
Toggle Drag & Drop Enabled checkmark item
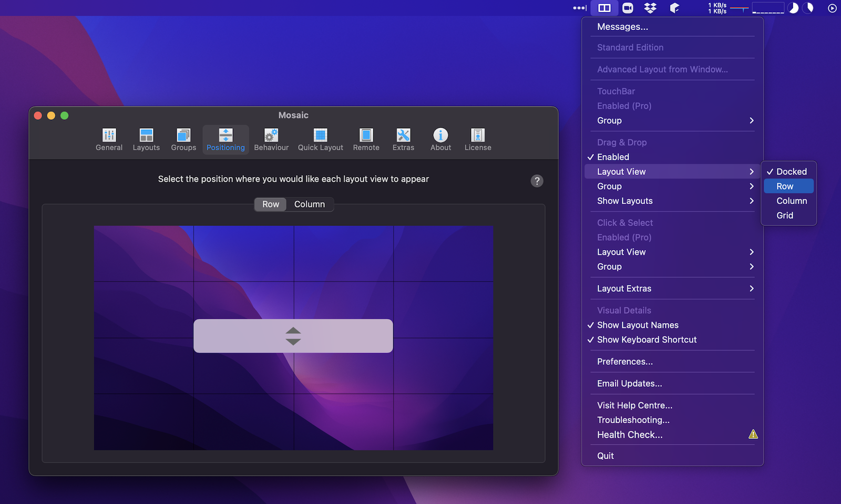[613, 157]
